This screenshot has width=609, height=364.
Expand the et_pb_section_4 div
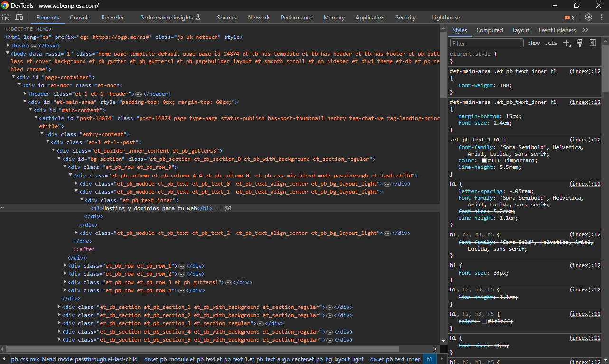(59, 331)
